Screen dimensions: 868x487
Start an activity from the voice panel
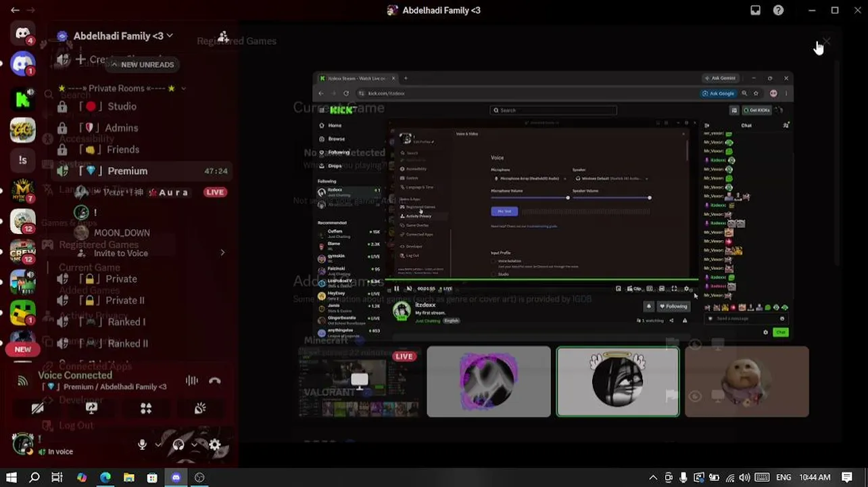(146, 409)
